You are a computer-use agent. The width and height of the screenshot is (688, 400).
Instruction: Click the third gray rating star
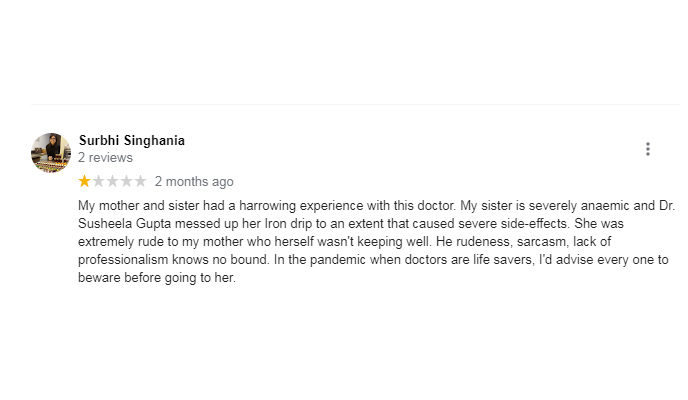pos(112,181)
